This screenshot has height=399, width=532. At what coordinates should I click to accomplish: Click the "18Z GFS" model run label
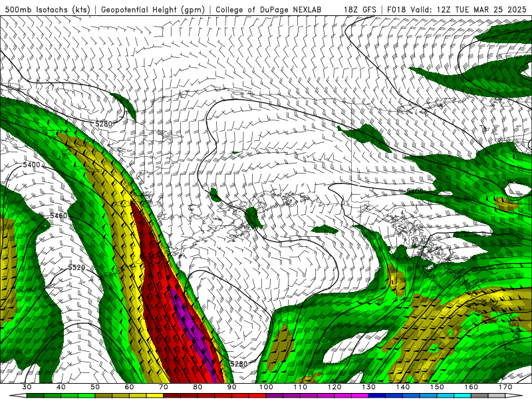point(360,9)
